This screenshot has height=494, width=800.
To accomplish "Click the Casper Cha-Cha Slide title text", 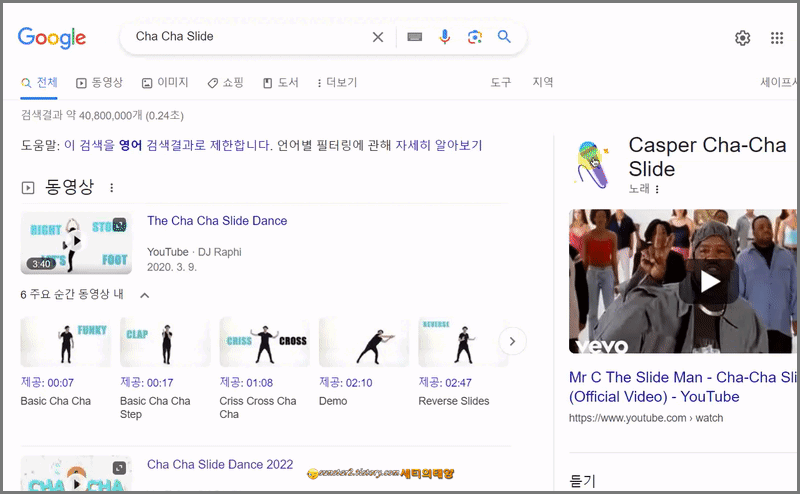I will 707,157.
